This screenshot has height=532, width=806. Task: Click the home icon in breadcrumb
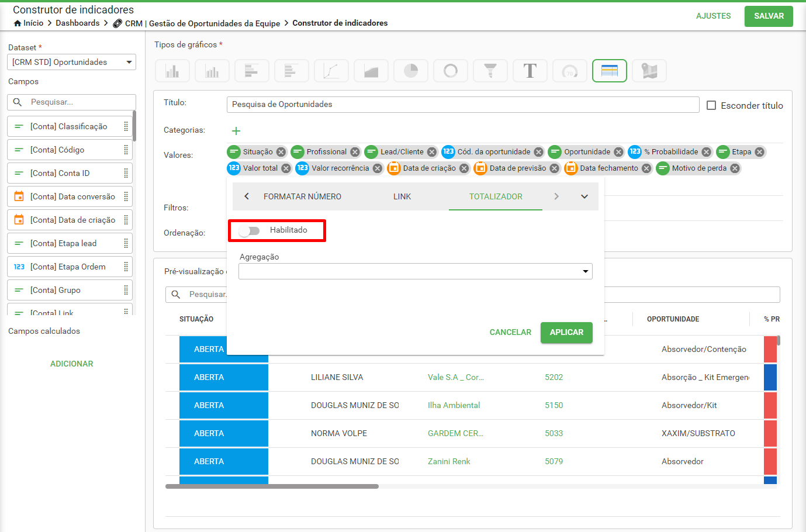click(x=18, y=23)
